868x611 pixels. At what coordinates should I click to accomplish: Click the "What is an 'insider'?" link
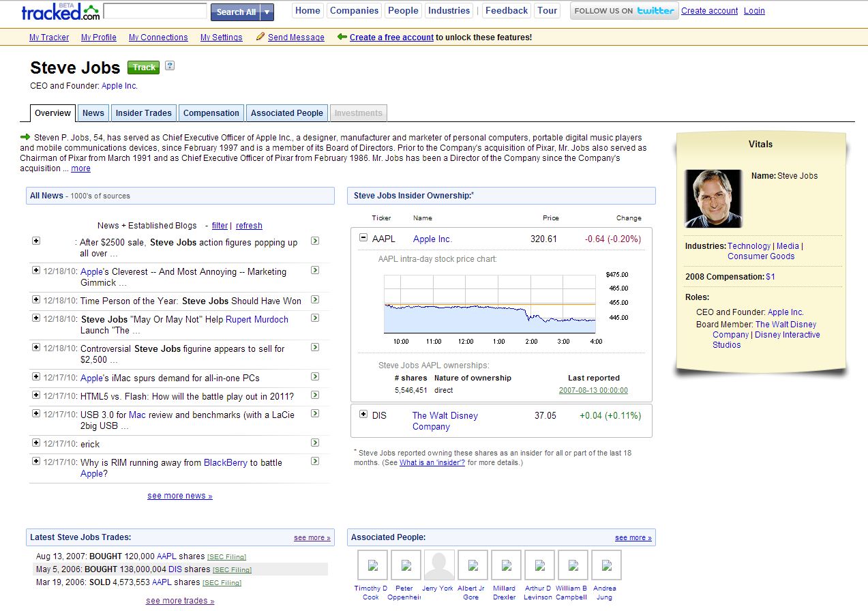[432, 462]
